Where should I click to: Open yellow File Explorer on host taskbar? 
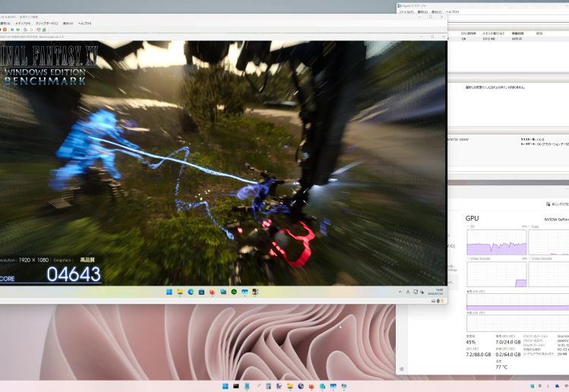pyautogui.click(x=290, y=386)
